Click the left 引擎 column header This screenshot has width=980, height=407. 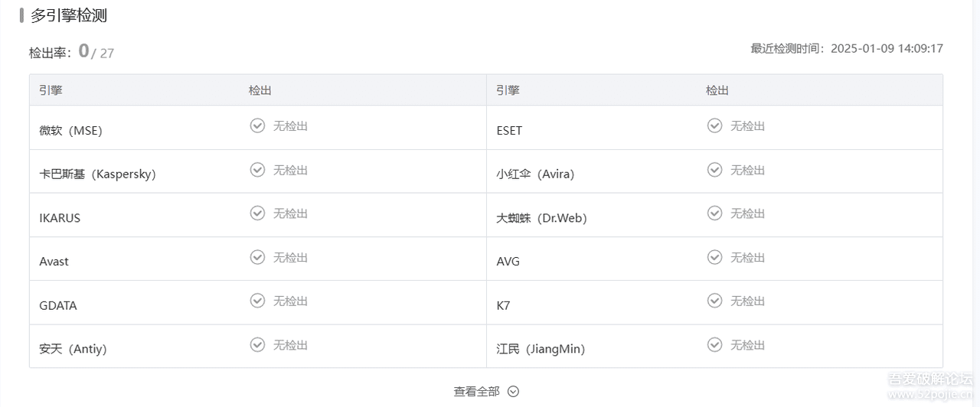(x=51, y=90)
